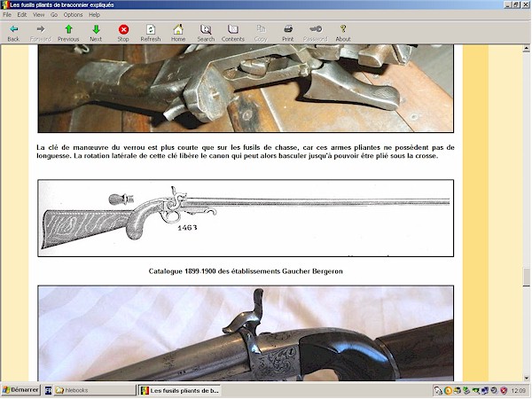Image resolution: width=532 pixels, height=399 pixels.
Task: Open the Go menu
Action: 54,14
